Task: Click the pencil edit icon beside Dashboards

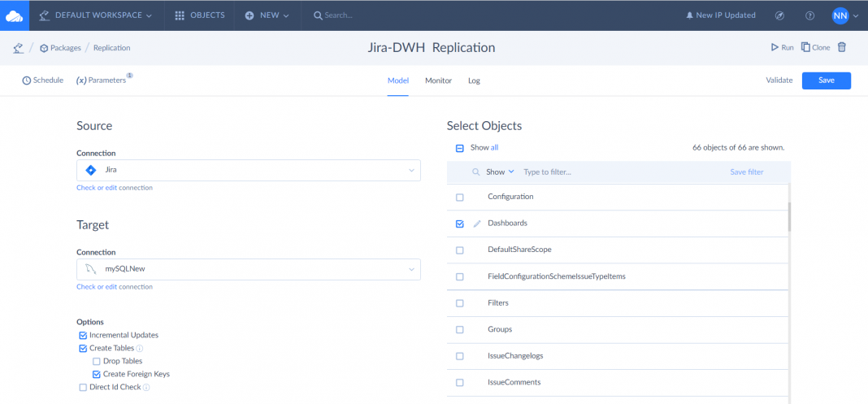Action: [x=477, y=224]
